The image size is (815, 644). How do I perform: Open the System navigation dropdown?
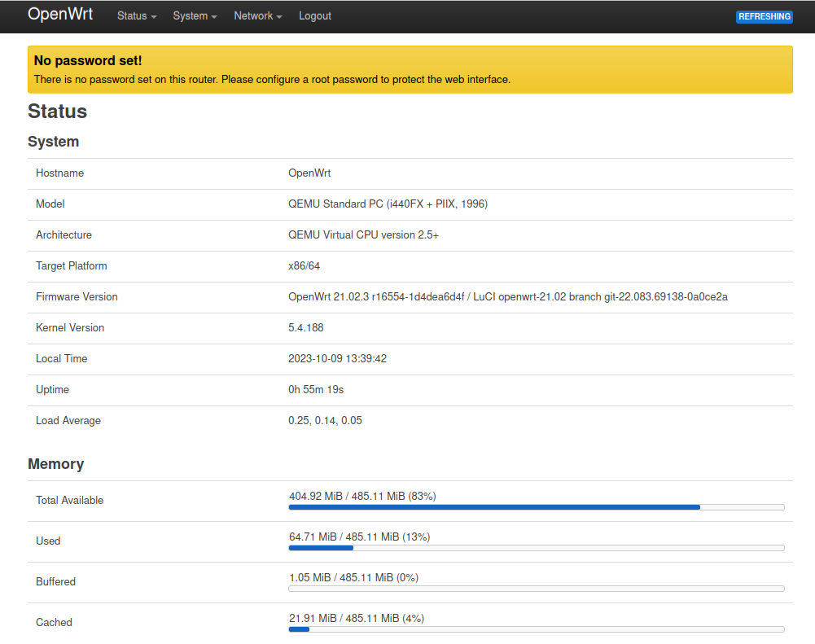pos(195,15)
